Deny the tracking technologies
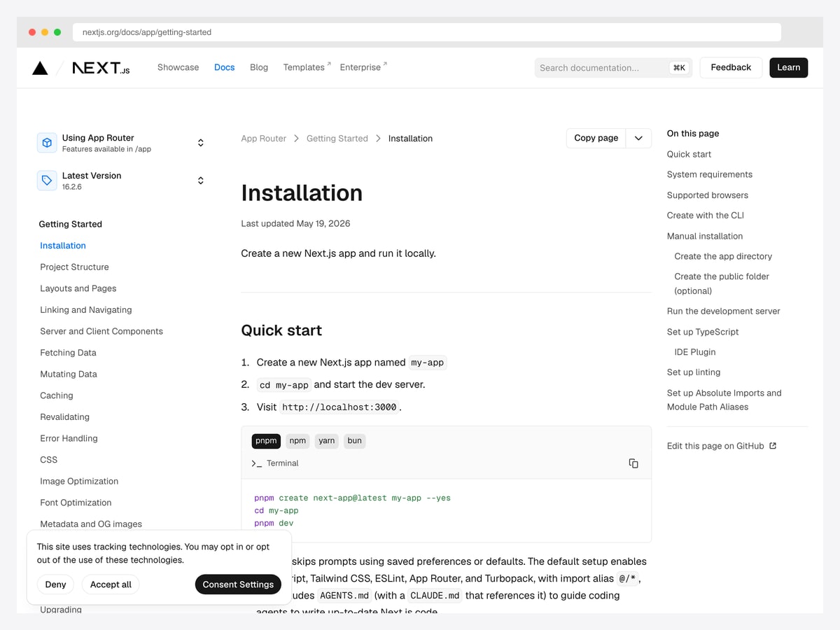840x630 pixels. [x=55, y=584]
